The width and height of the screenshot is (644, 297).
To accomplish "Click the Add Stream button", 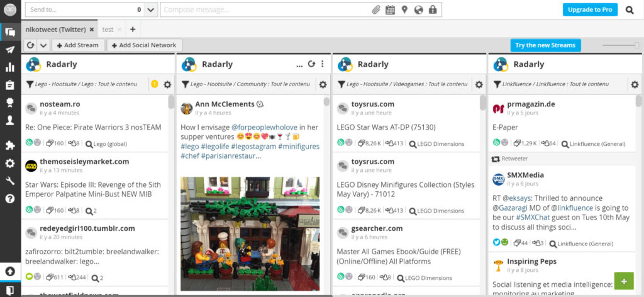I will (x=77, y=45).
